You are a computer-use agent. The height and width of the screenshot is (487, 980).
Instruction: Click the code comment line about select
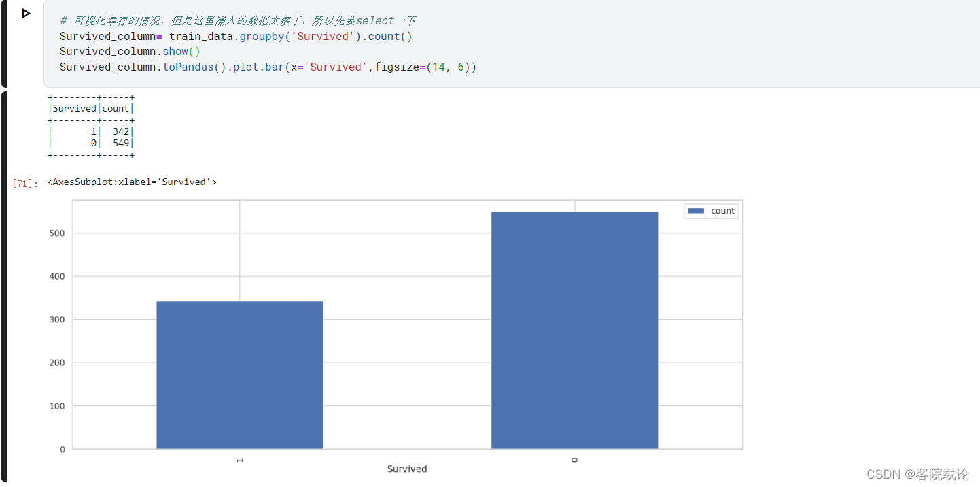click(238, 21)
